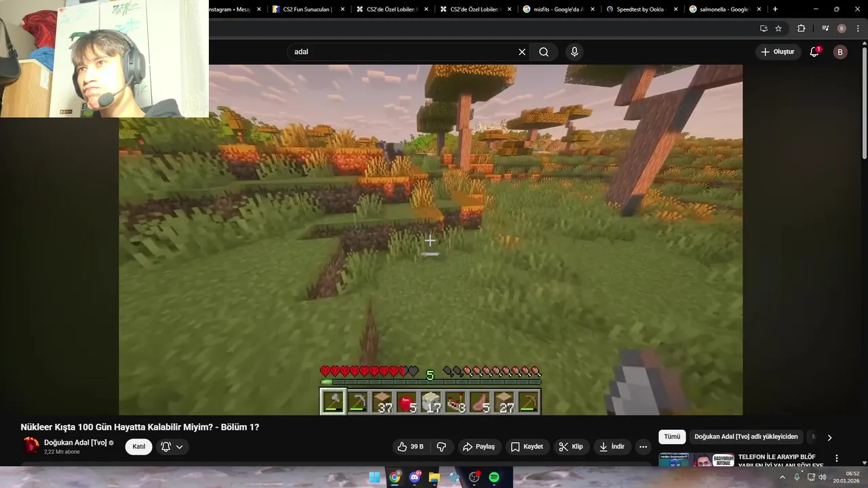Install page as app icon in address bar
The width and height of the screenshot is (868, 488).
(764, 28)
